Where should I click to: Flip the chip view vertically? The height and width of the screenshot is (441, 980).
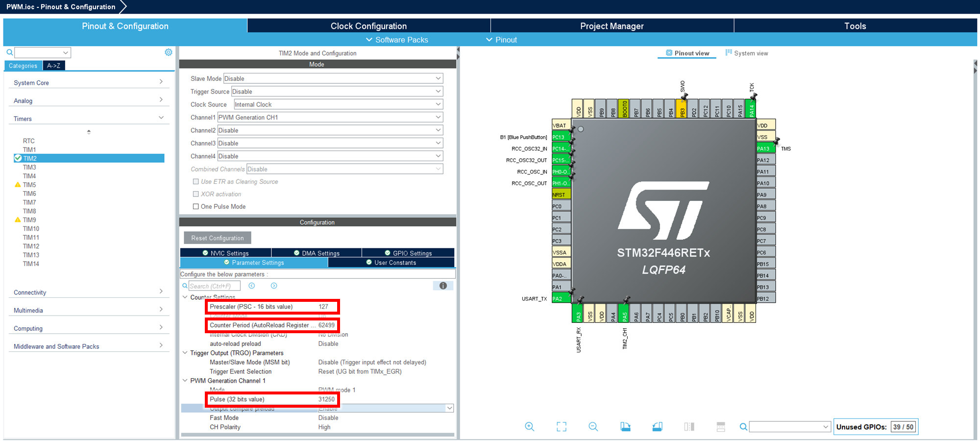721,427
